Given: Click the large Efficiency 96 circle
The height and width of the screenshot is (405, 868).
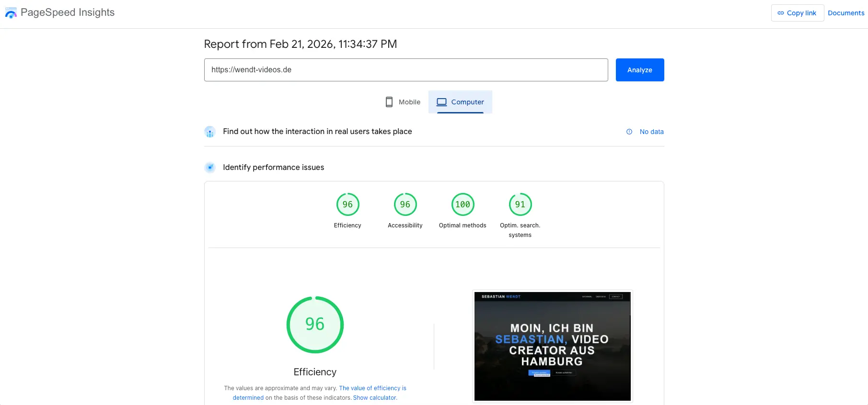Looking at the screenshot, I should click(315, 325).
